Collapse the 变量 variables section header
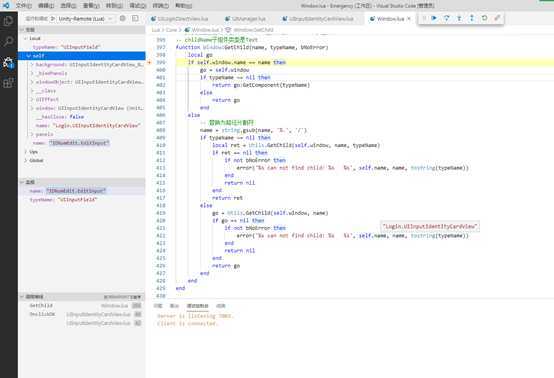Screen dimensions: 554x378 tap(82, 30)
